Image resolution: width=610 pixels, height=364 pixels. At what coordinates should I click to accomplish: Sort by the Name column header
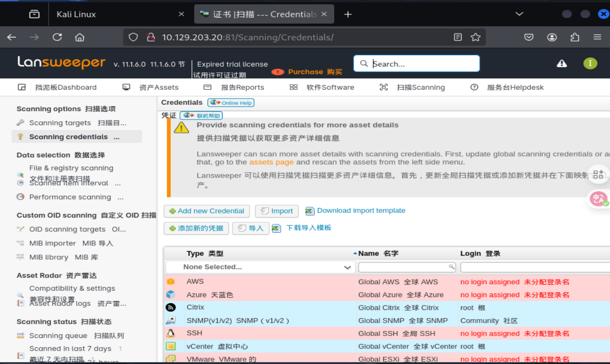[378, 253]
